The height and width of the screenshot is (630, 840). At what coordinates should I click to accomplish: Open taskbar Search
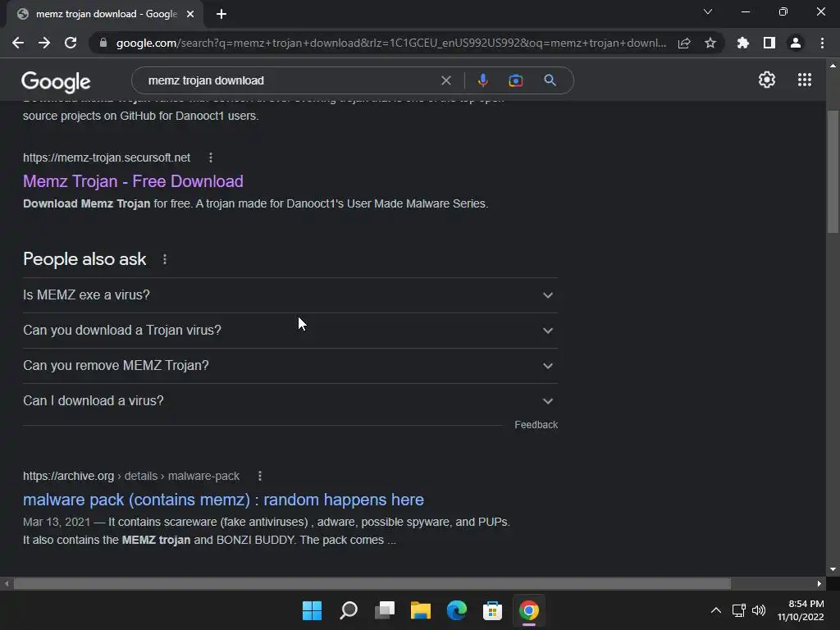[x=348, y=610]
